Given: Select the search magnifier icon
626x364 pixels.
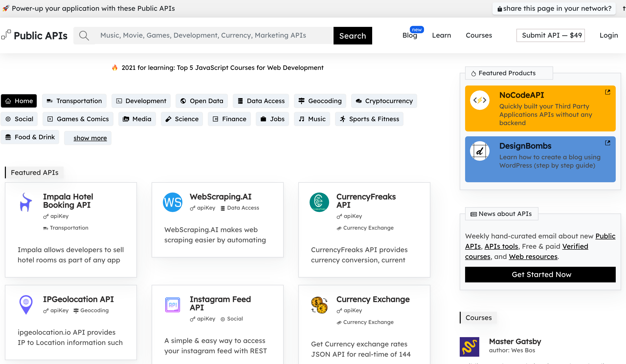Looking at the screenshot, I should (x=84, y=35).
